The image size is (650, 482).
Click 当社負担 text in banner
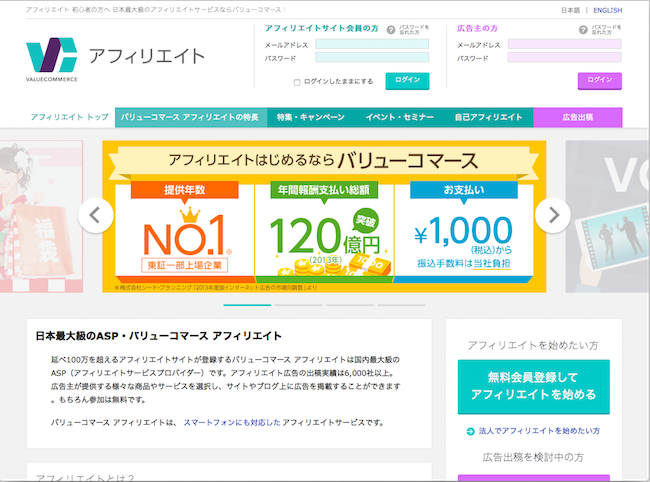click(492, 264)
